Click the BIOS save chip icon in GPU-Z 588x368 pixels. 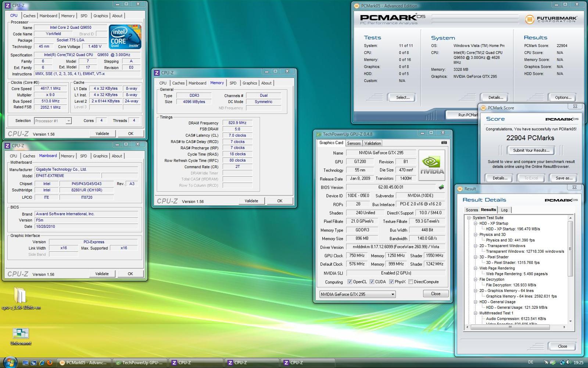click(x=441, y=187)
